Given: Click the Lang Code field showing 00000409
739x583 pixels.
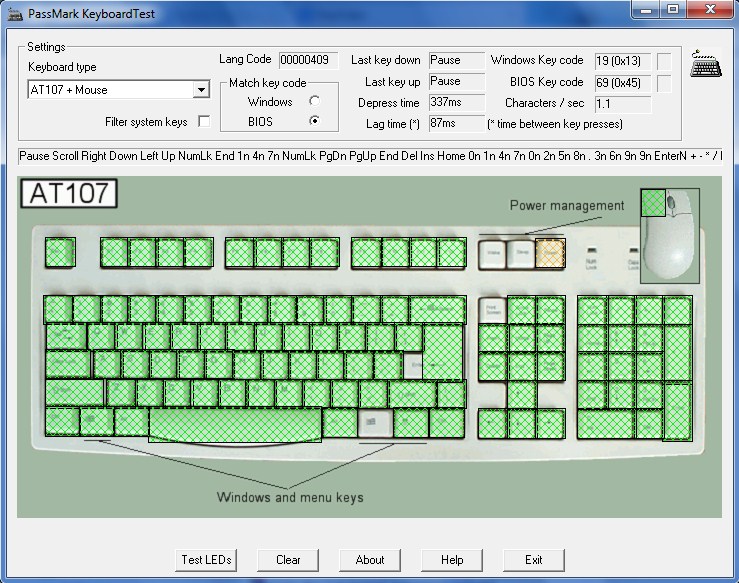Looking at the screenshot, I should (x=308, y=60).
